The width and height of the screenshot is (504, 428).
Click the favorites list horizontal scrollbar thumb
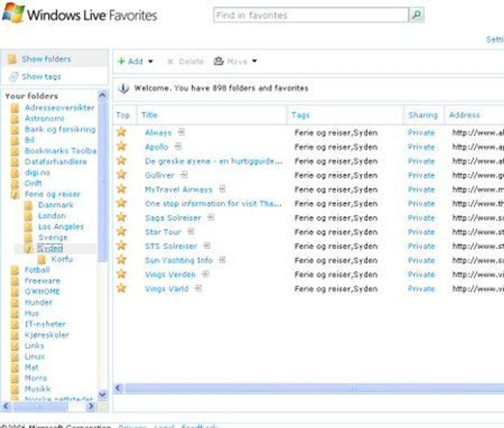[314, 388]
